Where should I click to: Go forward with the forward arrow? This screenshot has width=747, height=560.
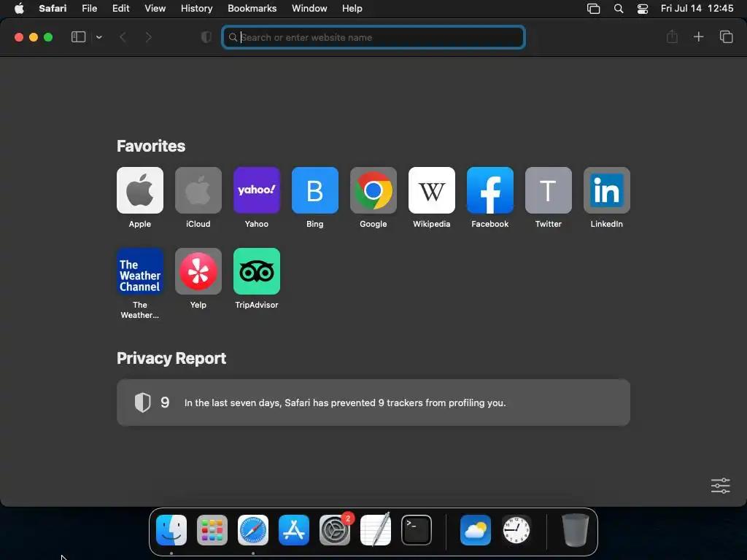click(x=149, y=37)
